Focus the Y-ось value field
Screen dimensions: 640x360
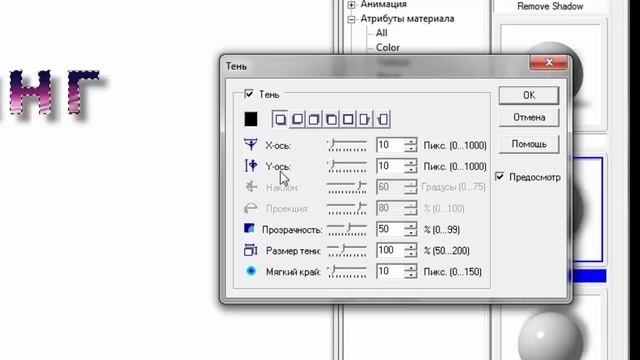[x=390, y=167]
